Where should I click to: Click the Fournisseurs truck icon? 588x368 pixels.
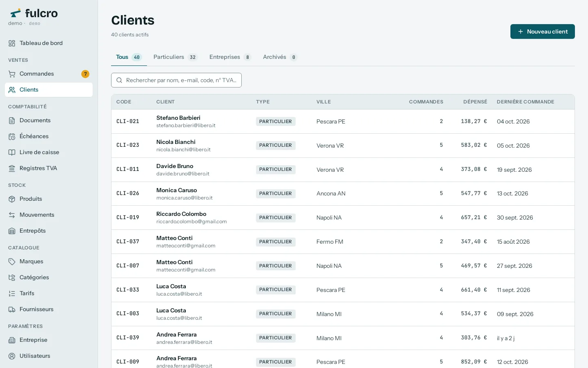tap(12, 310)
